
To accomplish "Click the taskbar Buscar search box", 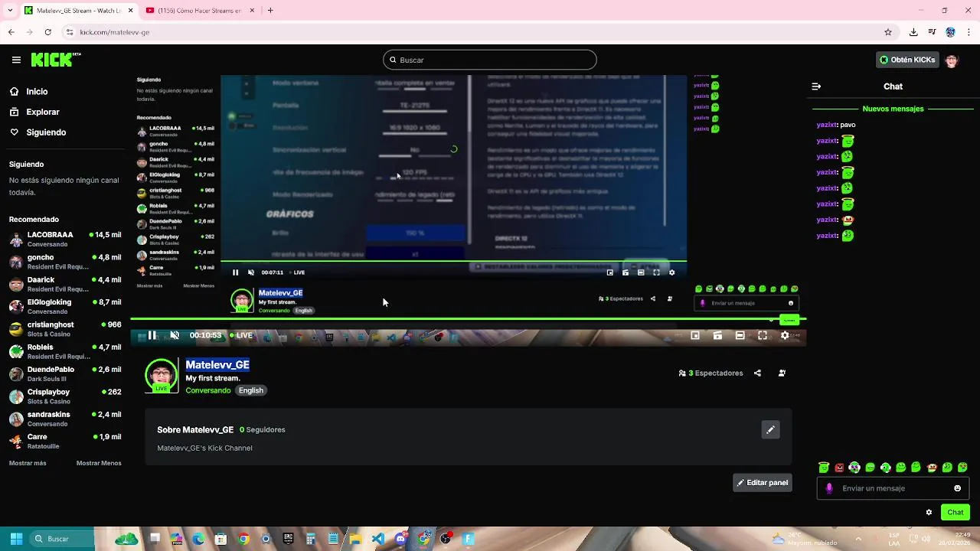I will (x=61, y=539).
